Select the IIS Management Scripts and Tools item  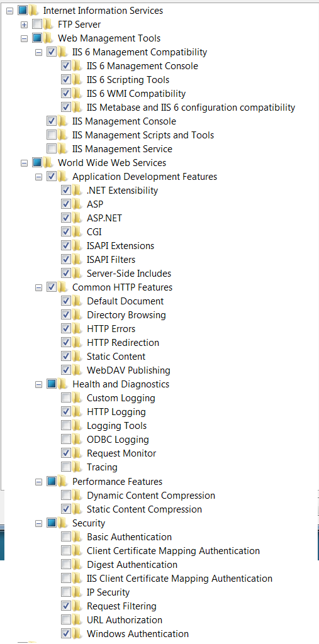click(x=143, y=135)
